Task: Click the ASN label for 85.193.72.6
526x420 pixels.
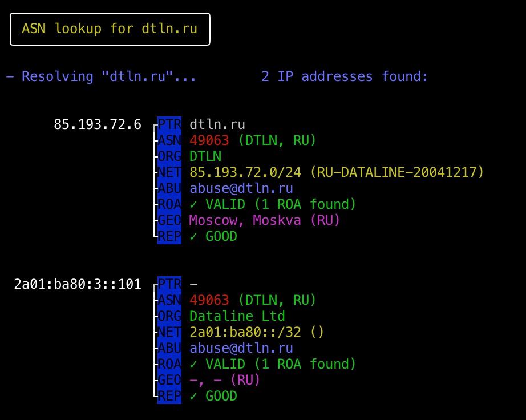Action: [x=169, y=140]
